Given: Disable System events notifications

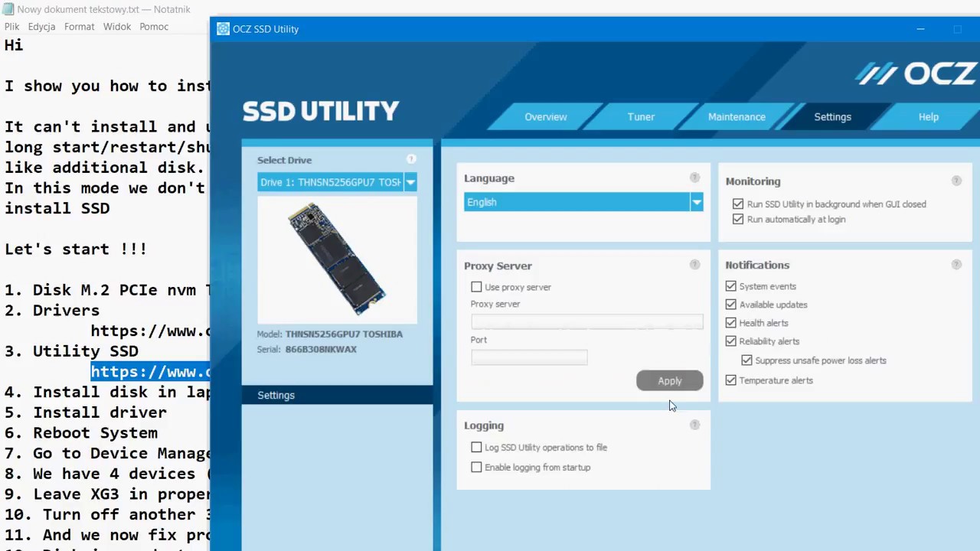Looking at the screenshot, I should point(730,285).
